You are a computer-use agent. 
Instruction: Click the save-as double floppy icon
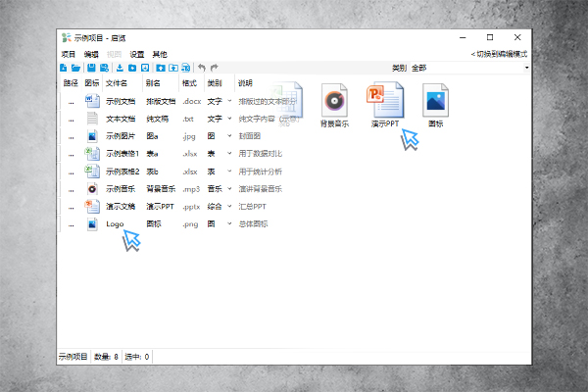(x=104, y=68)
